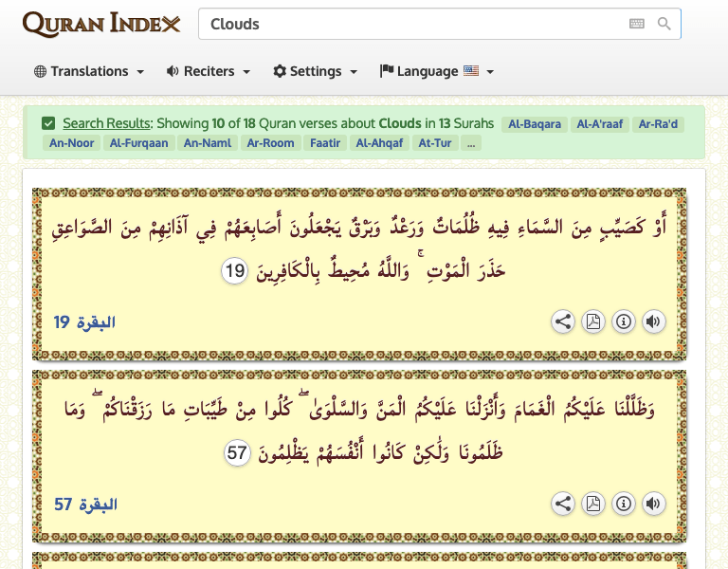728x569 pixels.
Task: Show info for verse 57
Action: (x=624, y=504)
